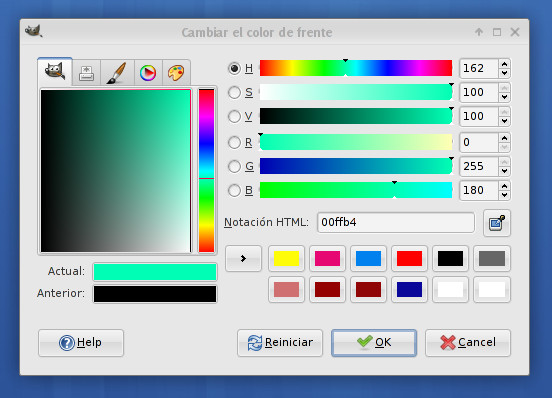The width and height of the screenshot is (552, 398).
Task: Pick the magenta pink history swatch
Action: pyautogui.click(x=327, y=259)
